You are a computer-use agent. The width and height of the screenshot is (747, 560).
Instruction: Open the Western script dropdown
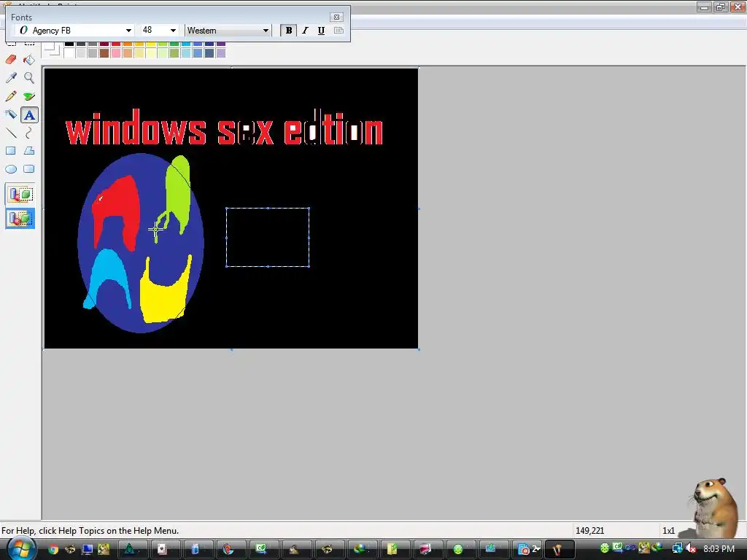pos(266,31)
